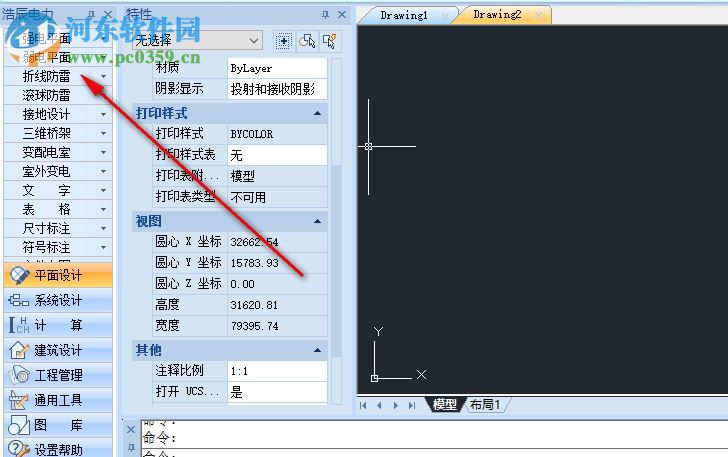Switch to the 布局1 tab

[x=485, y=405]
